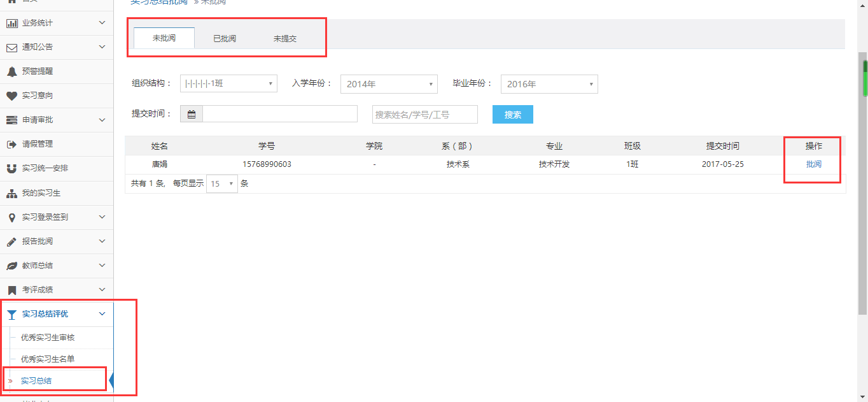Switch to the 未提交 tab
Image resolution: width=868 pixels, height=402 pixels.
click(x=285, y=38)
